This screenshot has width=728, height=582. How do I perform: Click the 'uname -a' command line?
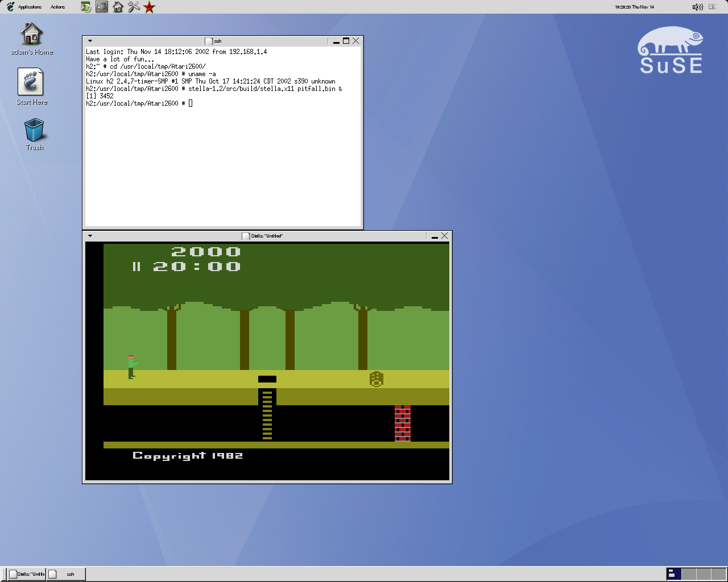(x=151, y=74)
